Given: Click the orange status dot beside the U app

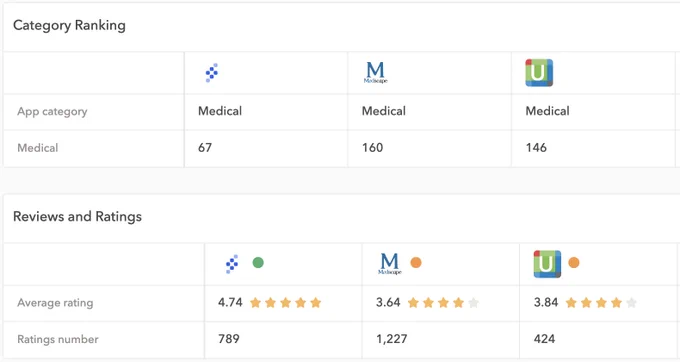Looking at the screenshot, I should [x=574, y=262].
